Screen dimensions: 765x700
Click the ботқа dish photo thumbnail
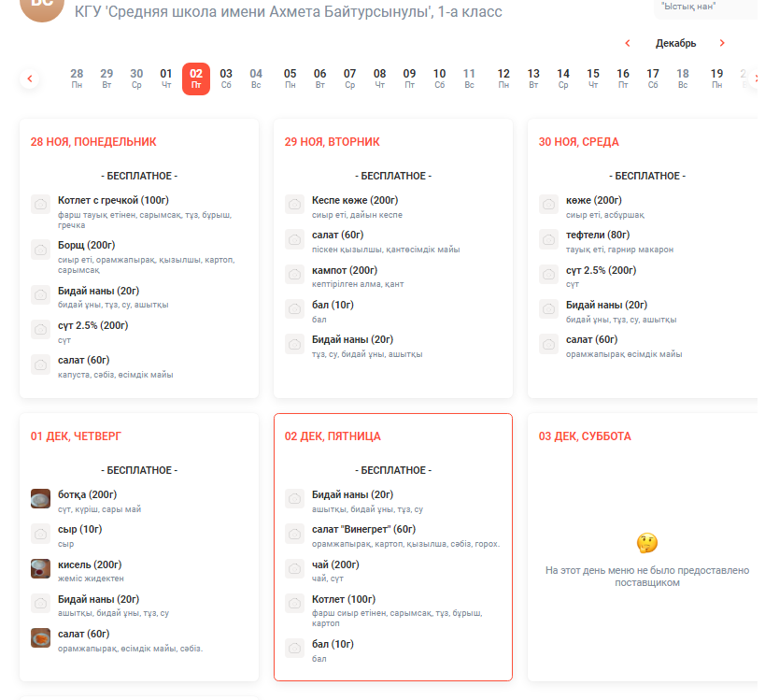tap(40, 499)
